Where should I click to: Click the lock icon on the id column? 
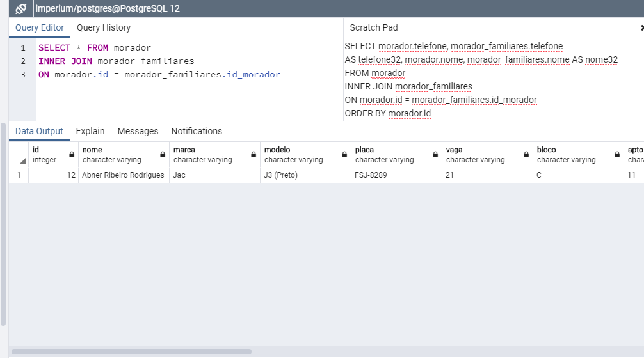(72, 155)
